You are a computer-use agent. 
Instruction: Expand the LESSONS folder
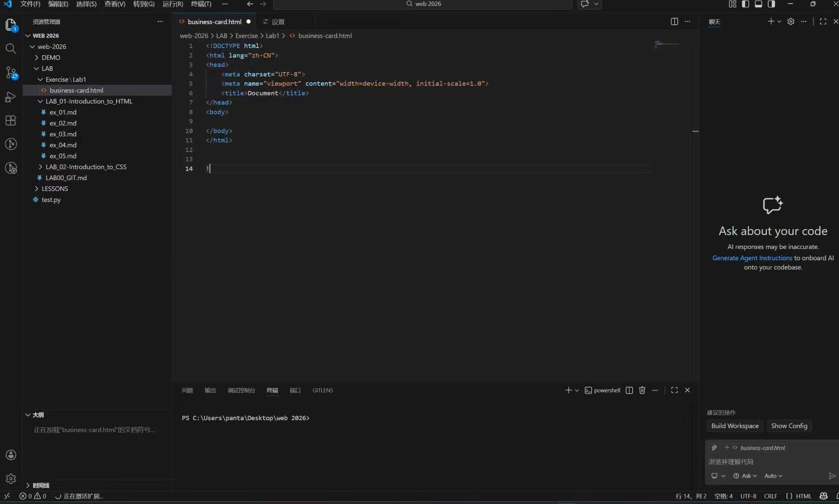55,189
